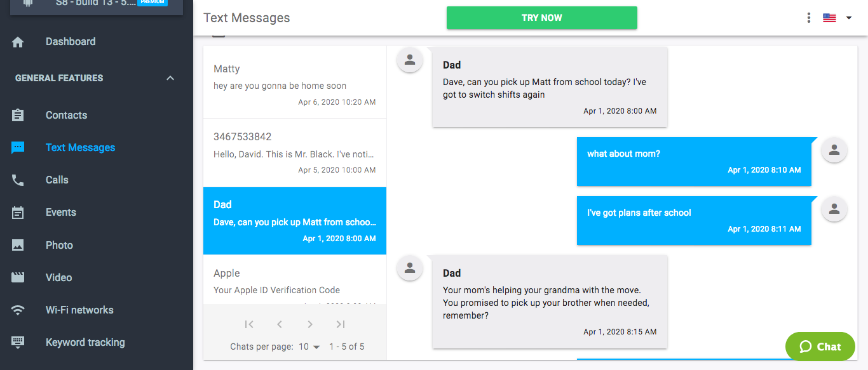Viewport: 868px width, 370px height.
Task: Click the Photo image icon
Action: click(18, 245)
